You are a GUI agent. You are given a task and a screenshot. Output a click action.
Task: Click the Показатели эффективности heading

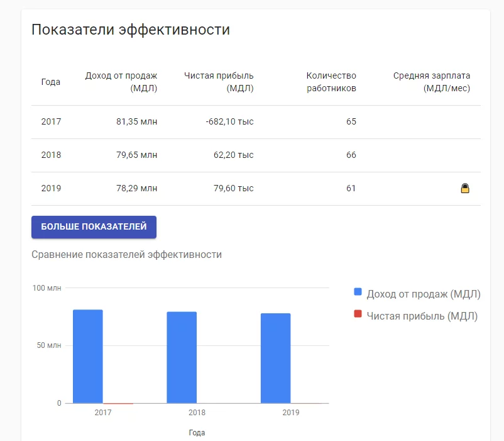(x=131, y=30)
